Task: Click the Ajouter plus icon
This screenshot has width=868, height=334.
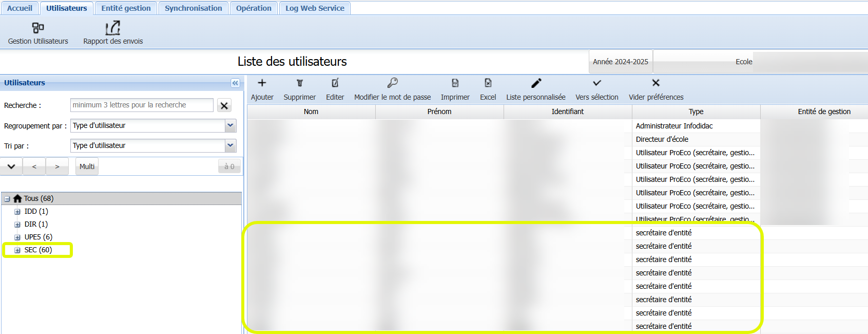Action: (x=262, y=83)
